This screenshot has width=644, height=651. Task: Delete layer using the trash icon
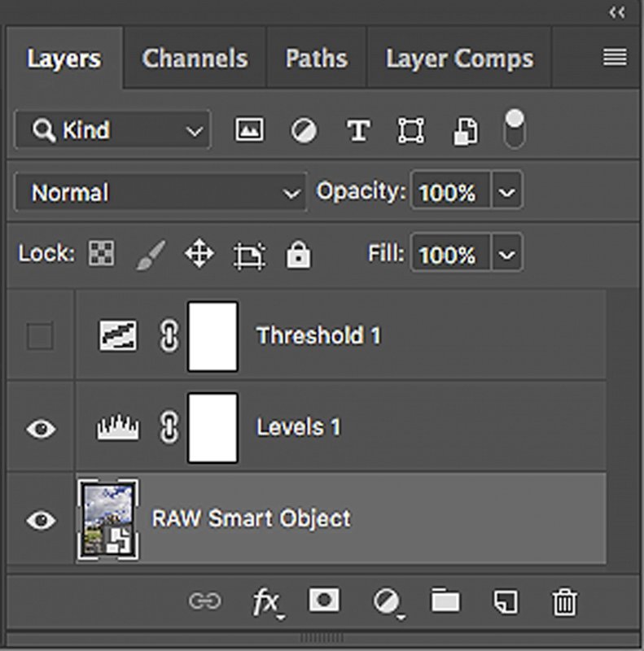coord(563,601)
